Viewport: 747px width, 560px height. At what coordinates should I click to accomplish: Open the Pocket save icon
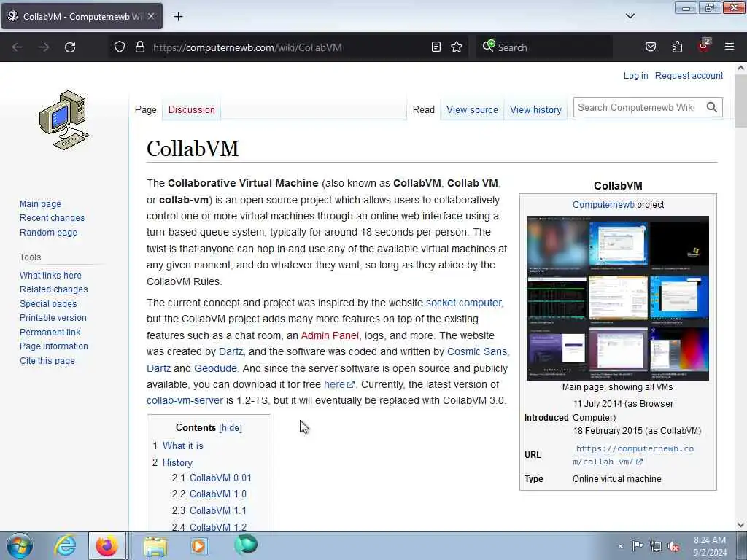[650, 47]
